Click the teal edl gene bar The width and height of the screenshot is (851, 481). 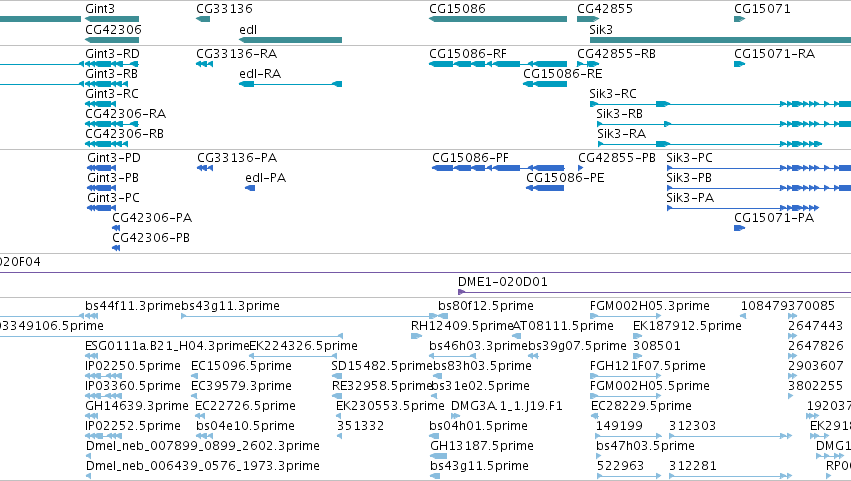tap(290, 40)
